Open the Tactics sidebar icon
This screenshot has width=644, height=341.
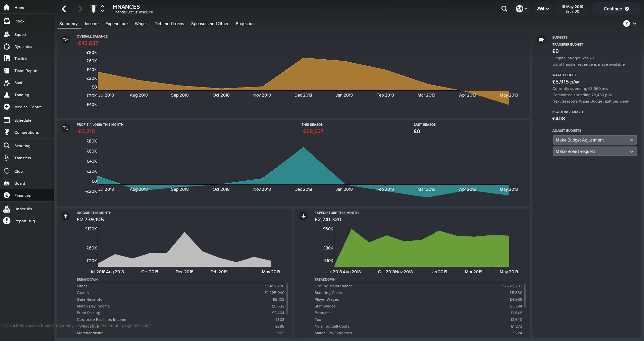(7, 59)
